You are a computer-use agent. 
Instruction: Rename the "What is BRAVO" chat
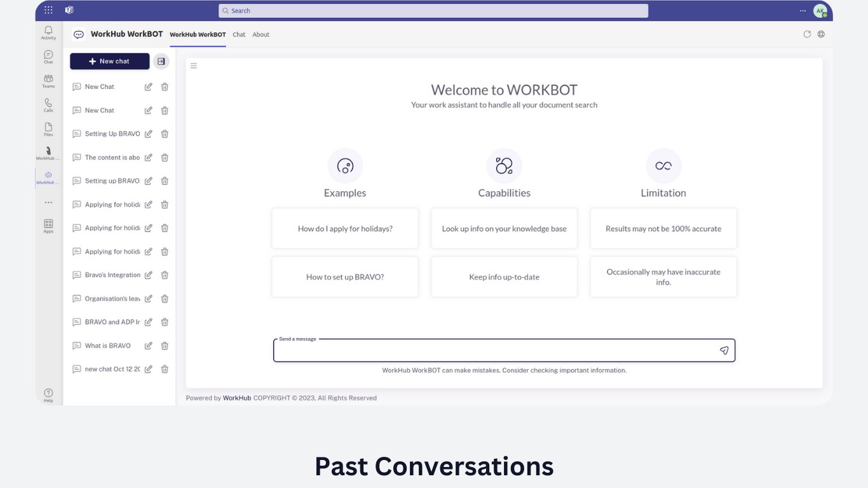click(148, 346)
